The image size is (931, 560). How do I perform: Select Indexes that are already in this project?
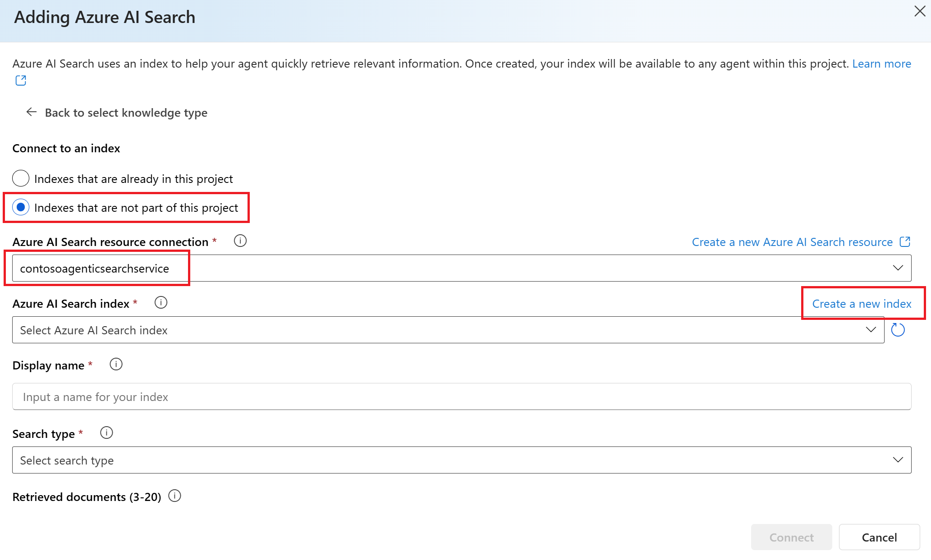[21, 178]
